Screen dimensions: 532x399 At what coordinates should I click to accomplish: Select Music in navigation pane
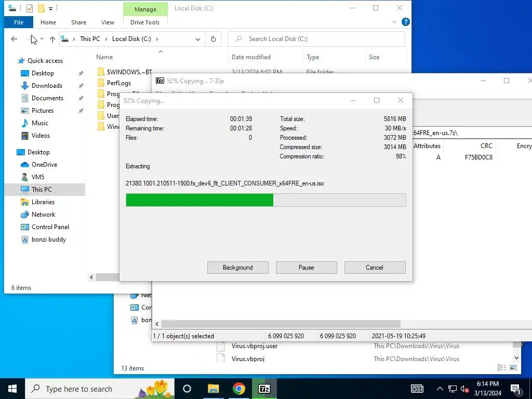39,123
